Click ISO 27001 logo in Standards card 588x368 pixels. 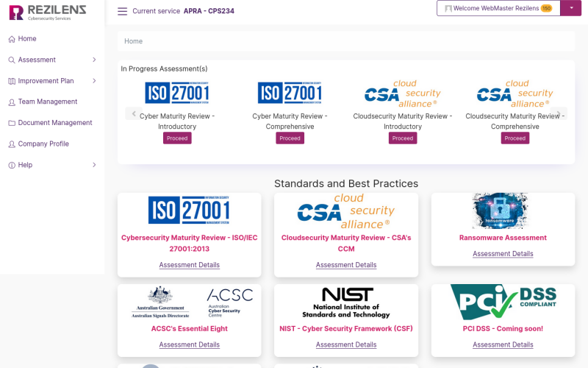tap(189, 210)
